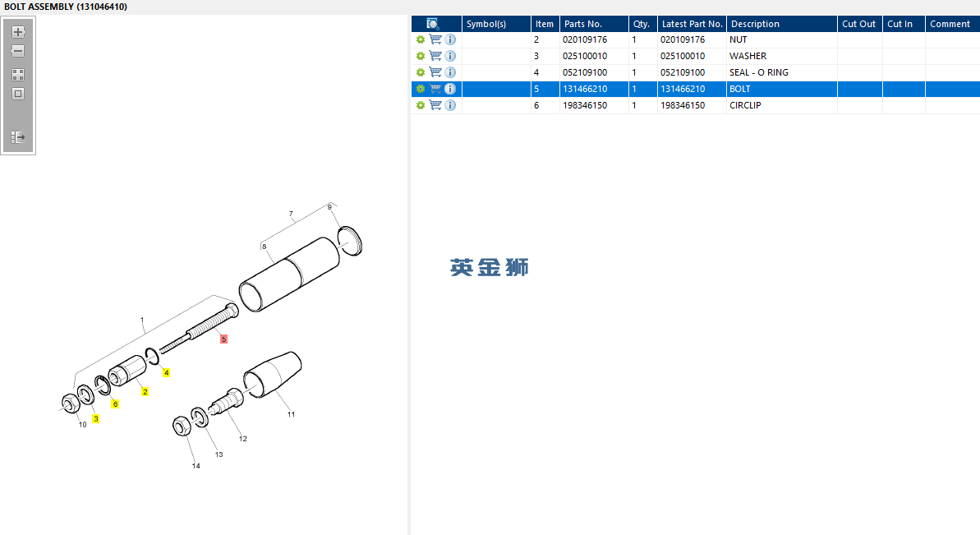This screenshot has width=980, height=535.
Task: Click the CIRCLIP description cell
Action: tap(782, 106)
